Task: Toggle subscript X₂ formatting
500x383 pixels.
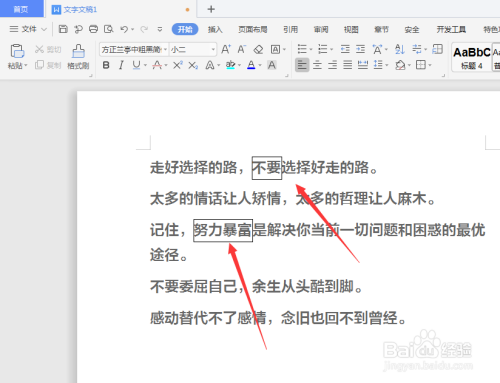Action: [x=193, y=65]
